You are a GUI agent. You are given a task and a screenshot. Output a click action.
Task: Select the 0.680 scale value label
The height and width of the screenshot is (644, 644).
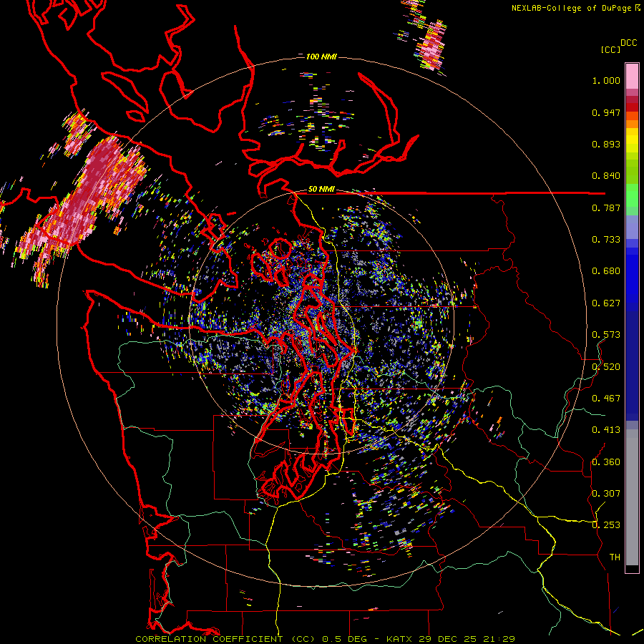click(x=606, y=271)
